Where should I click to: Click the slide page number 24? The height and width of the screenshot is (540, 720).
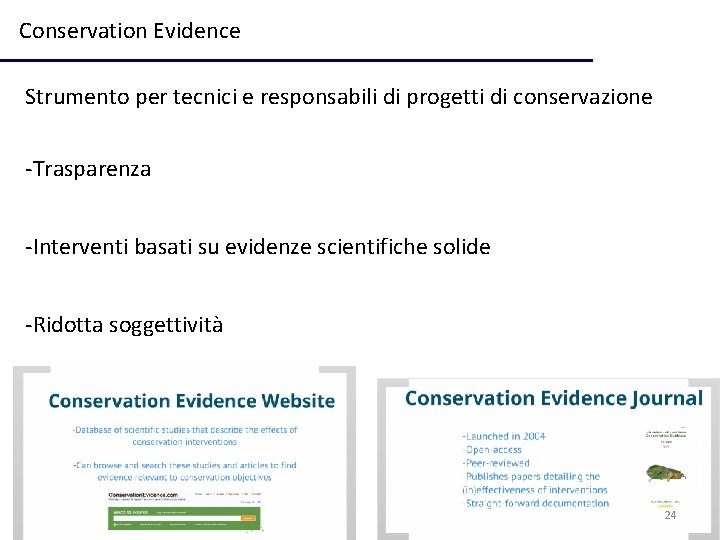click(x=670, y=515)
